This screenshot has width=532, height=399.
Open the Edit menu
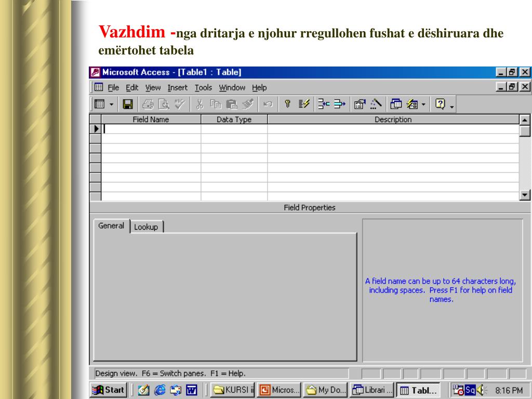pos(132,88)
